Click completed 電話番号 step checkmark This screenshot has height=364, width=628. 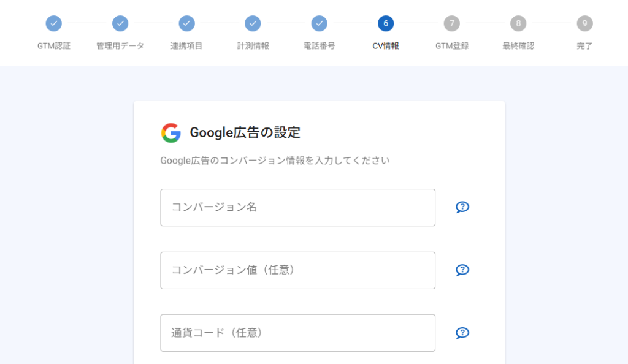pyautogui.click(x=319, y=24)
